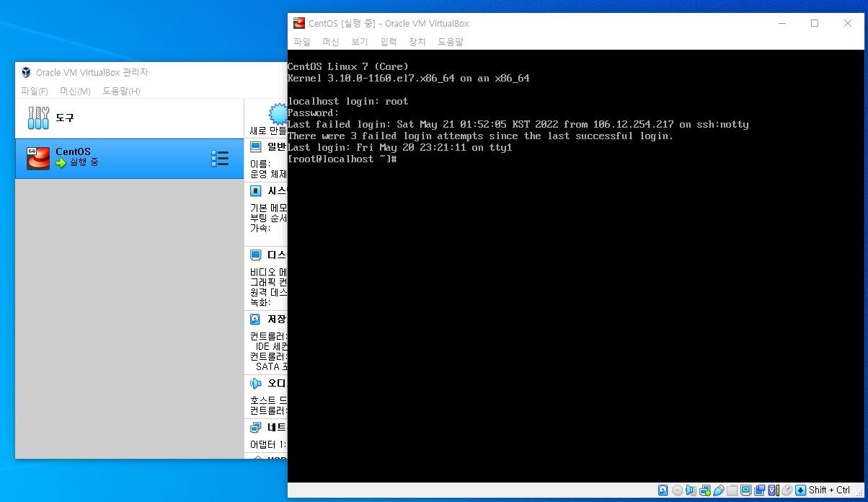Open the USB devices icon in VM status bar
The width and height of the screenshot is (868, 502).
(x=719, y=490)
